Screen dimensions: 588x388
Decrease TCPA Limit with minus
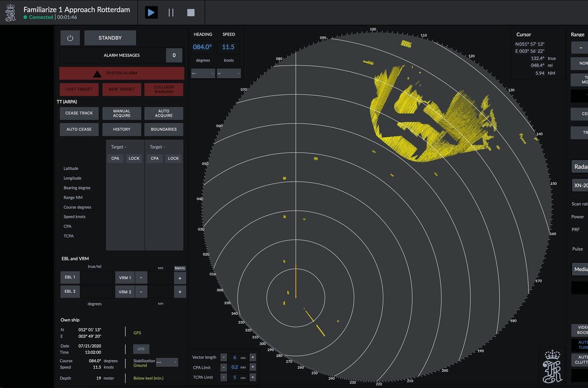coord(224,377)
